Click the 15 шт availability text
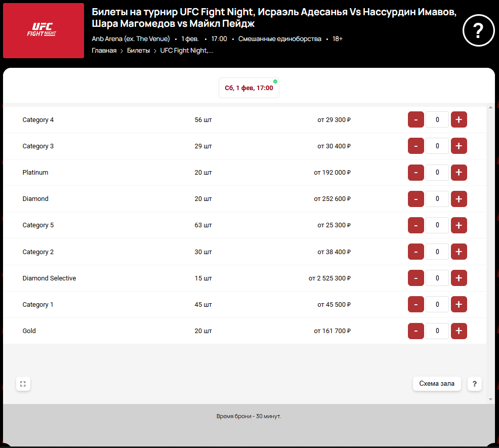Image resolution: width=499 pixels, height=448 pixels. tap(203, 278)
